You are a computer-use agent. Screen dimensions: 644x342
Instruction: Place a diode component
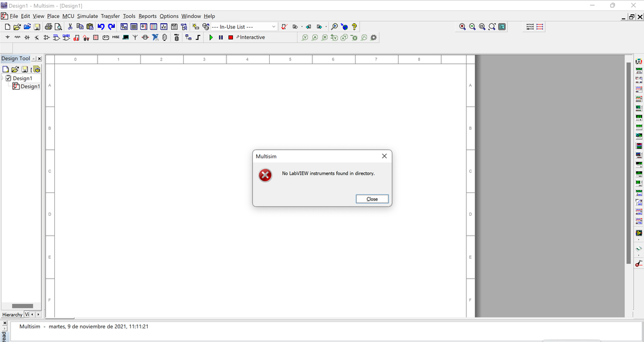[26, 37]
